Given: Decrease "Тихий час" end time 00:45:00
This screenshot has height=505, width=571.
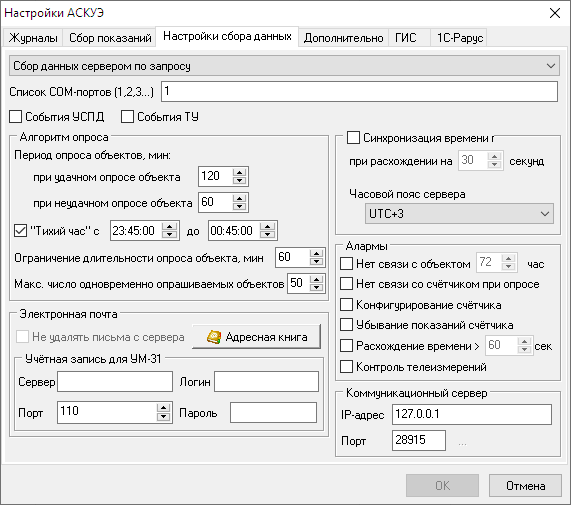Looking at the screenshot, I should [267, 234].
